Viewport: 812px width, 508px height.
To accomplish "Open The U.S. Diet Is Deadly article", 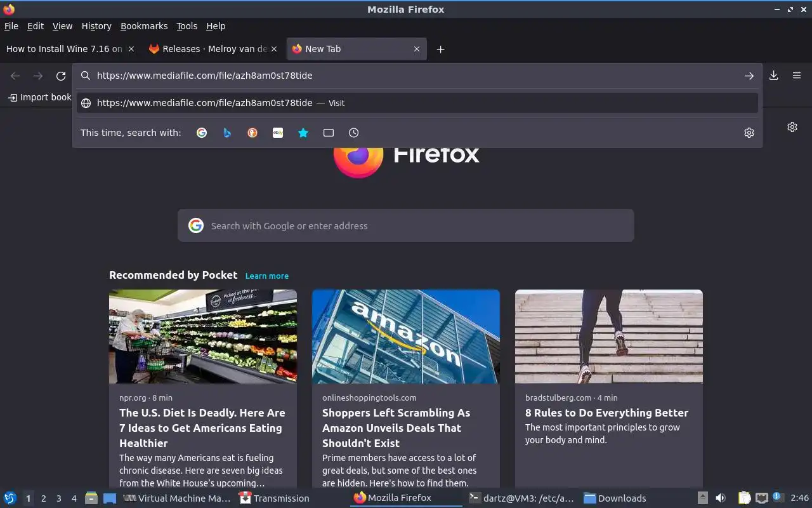I will 202,428.
